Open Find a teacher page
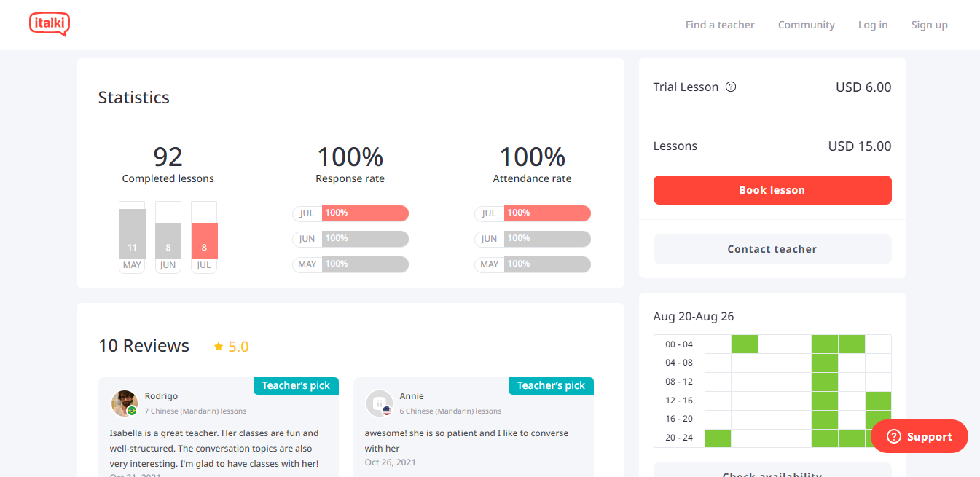 [720, 25]
